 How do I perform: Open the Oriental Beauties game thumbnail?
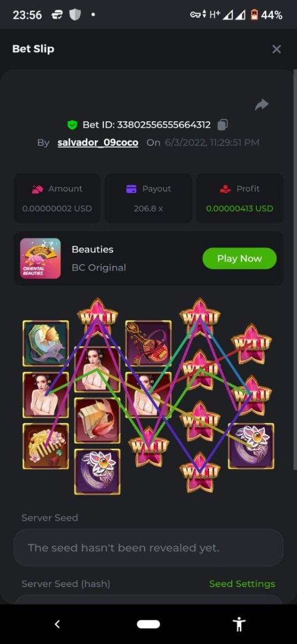[x=40, y=258]
